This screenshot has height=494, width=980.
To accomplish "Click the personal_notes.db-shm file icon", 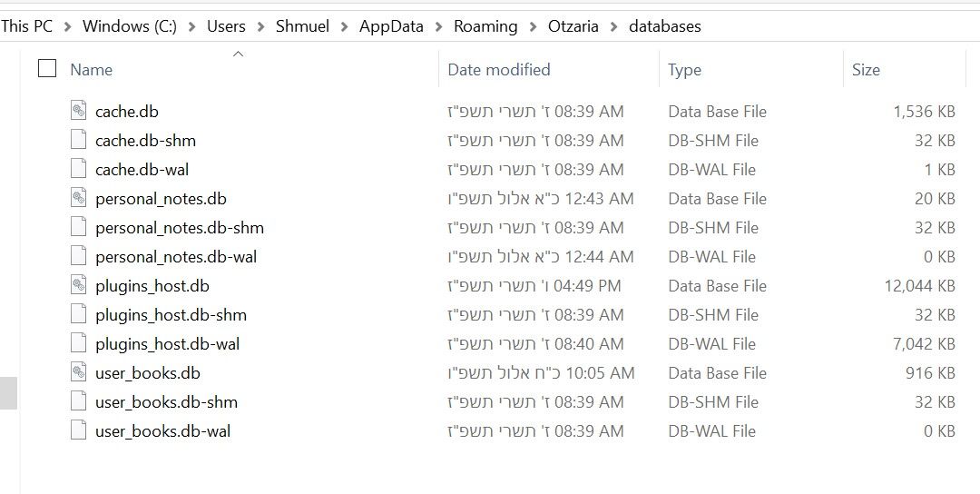I will (78, 227).
